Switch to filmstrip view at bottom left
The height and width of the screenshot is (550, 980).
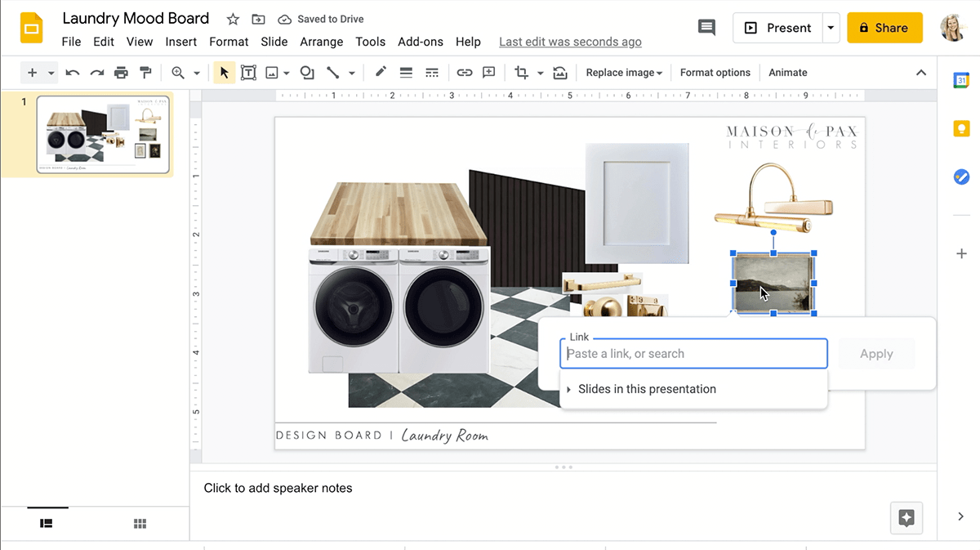click(47, 524)
